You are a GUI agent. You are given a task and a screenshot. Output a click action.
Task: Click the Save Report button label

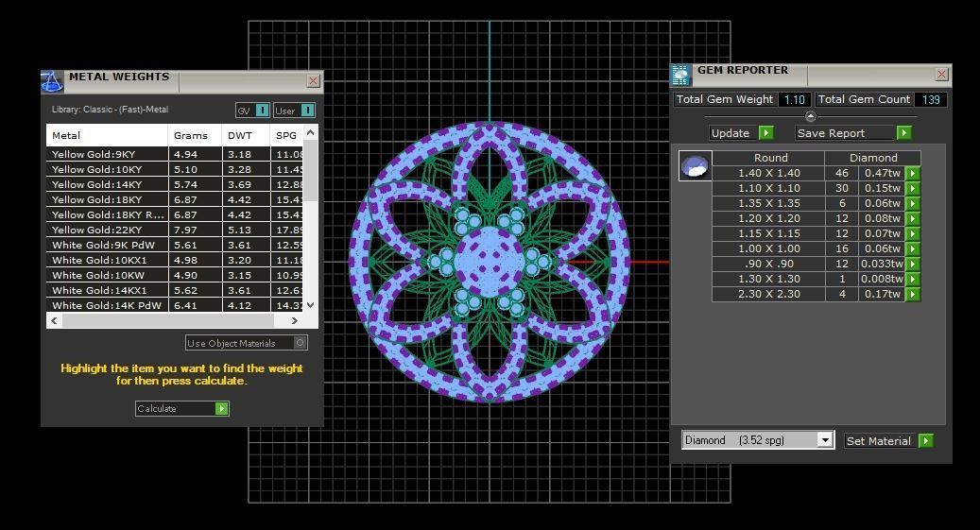831,133
